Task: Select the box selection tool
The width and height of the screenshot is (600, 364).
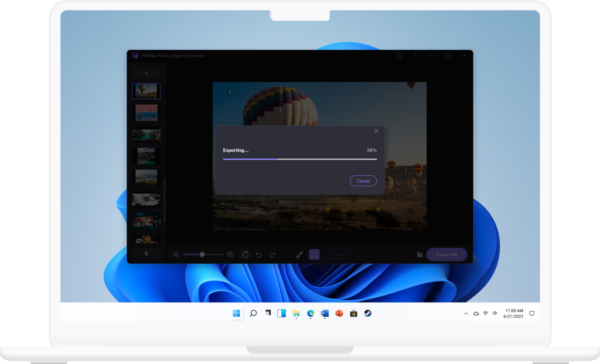Action: (314, 254)
